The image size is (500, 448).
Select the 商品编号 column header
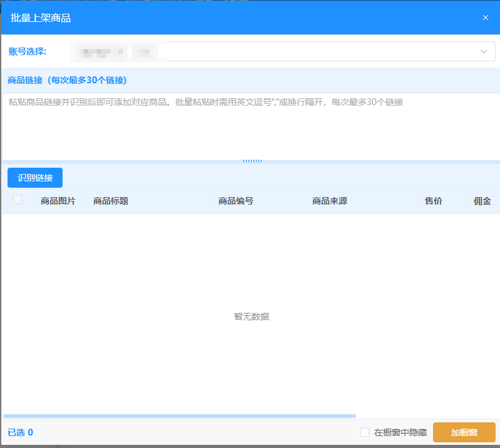(x=236, y=201)
